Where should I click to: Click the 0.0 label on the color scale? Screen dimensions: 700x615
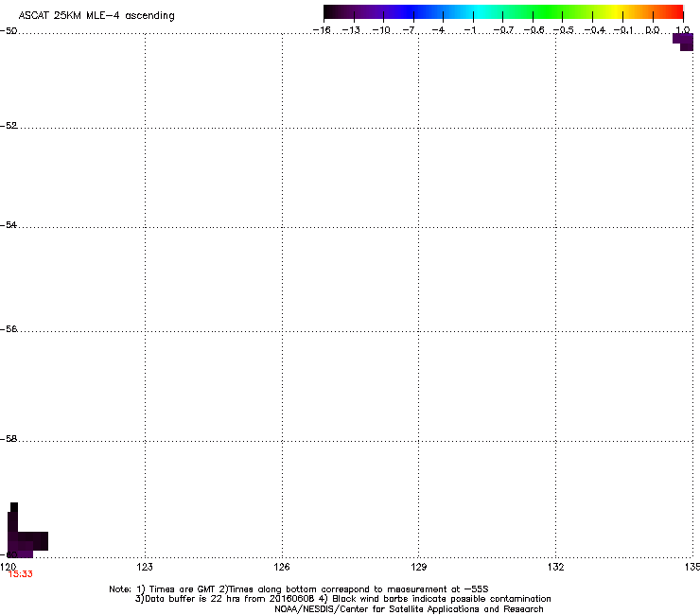[653, 30]
